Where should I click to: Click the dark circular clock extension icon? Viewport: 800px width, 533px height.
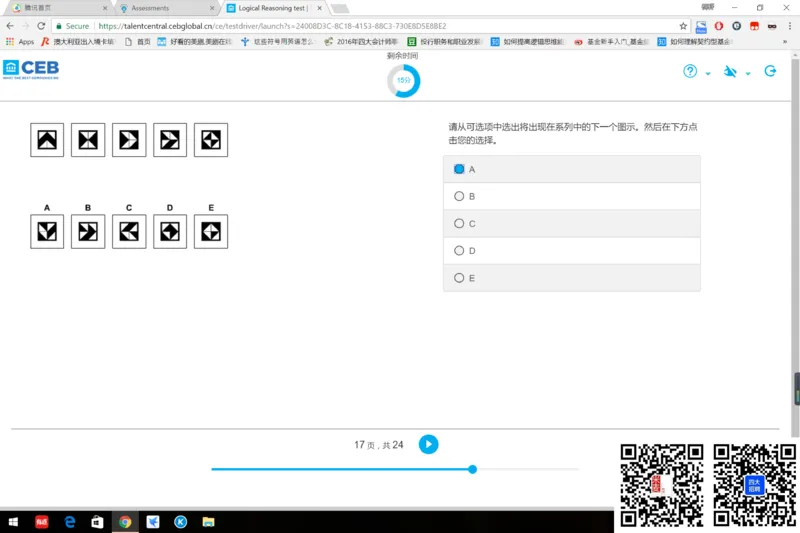coord(736,26)
